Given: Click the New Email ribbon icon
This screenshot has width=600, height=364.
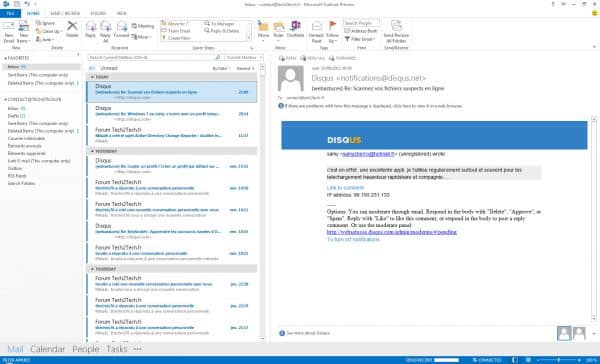Looking at the screenshot, I should (8, 32).
